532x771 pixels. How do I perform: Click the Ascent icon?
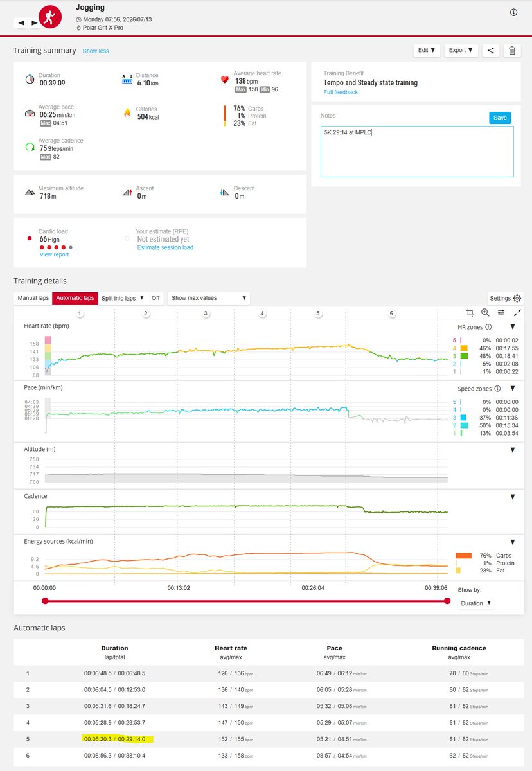(127, 192)
